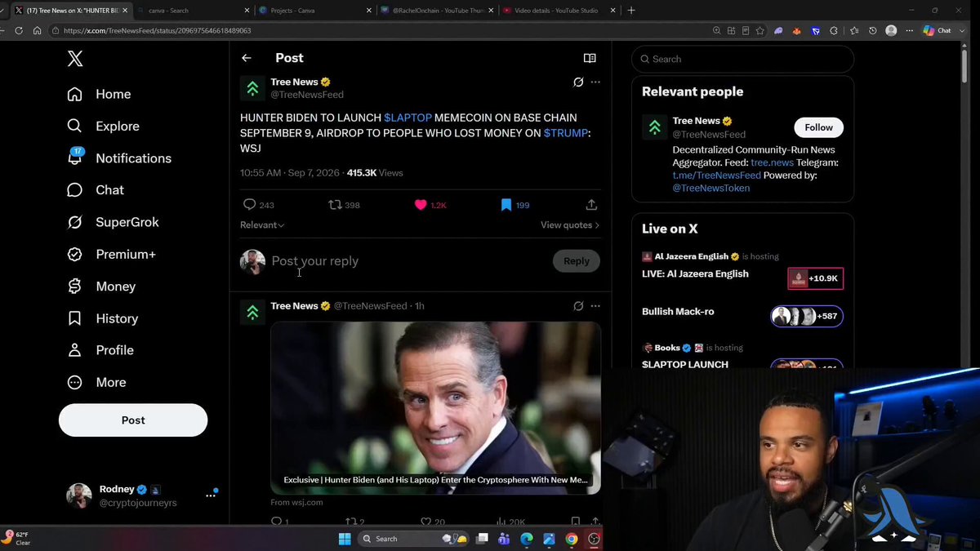Screen dimensions: 980x551
Task: Switch to the Projects - Canva tab
Action: tap(314, 11)
